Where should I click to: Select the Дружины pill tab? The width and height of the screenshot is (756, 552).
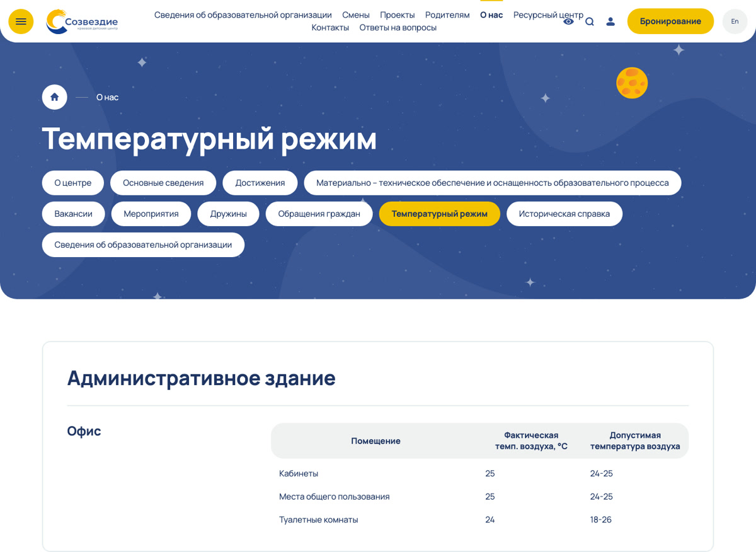[228, 214]
